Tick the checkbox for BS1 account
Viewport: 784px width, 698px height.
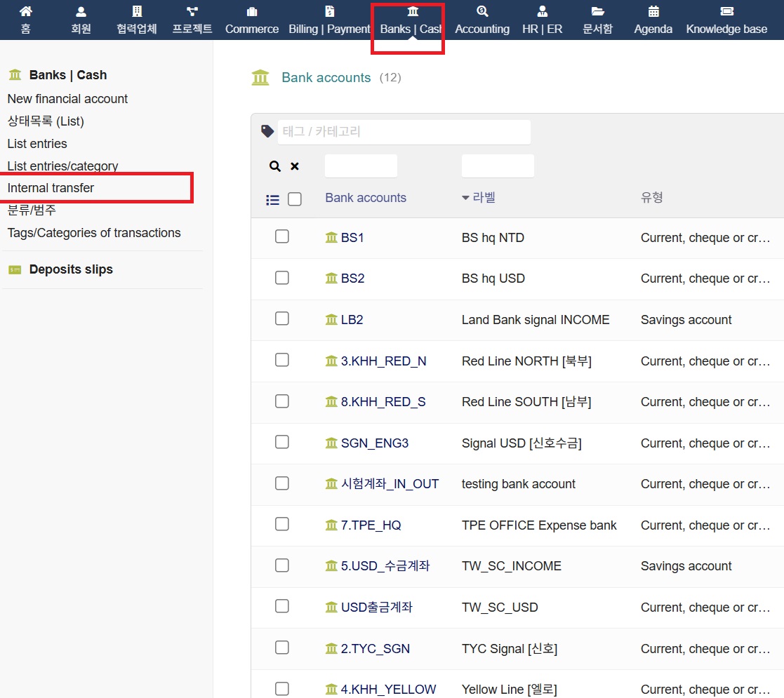click(x=282, y=236)
